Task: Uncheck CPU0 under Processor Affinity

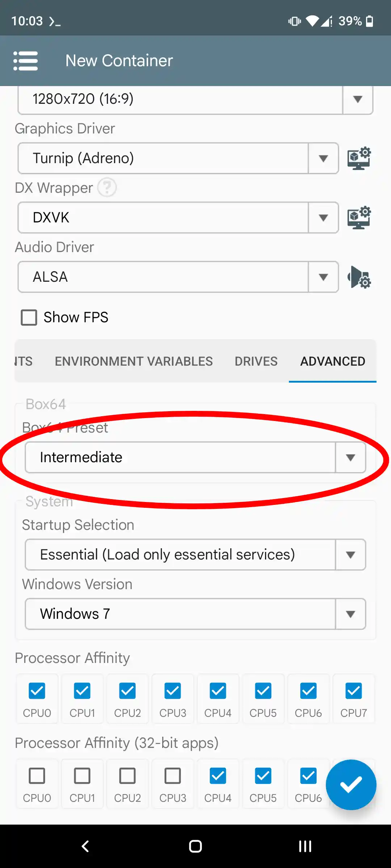Action: coord(37,691)
